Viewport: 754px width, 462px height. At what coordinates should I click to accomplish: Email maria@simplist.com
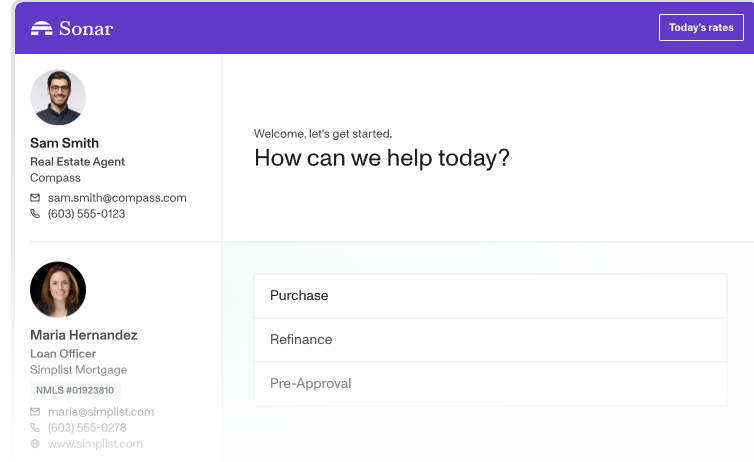click(101, 412)
